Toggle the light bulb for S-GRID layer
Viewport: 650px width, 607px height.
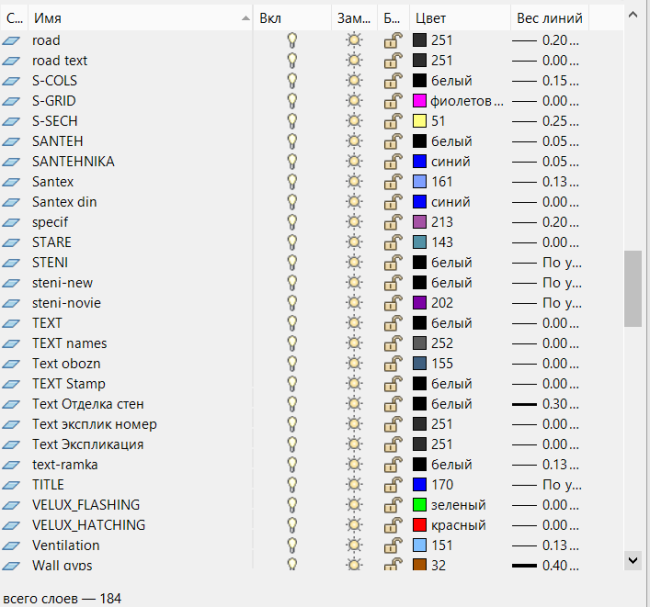(x=292, y=101)
